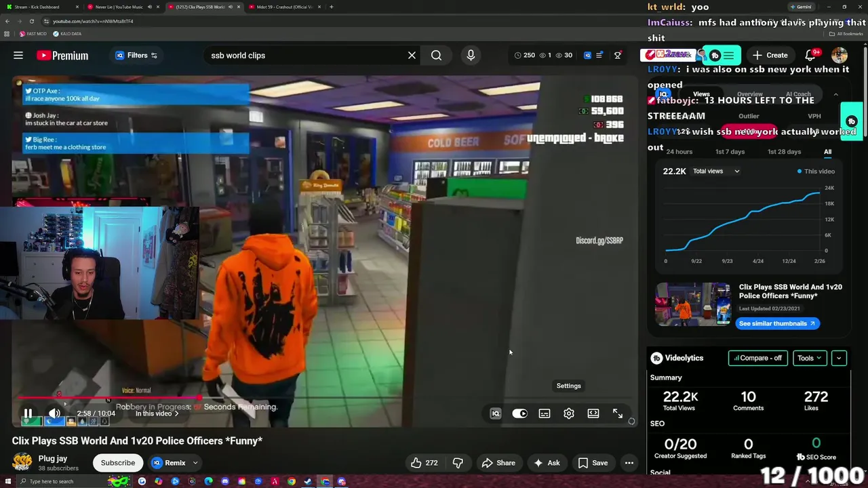Open the Videolytics Tools dropdown

coord(810,358)
